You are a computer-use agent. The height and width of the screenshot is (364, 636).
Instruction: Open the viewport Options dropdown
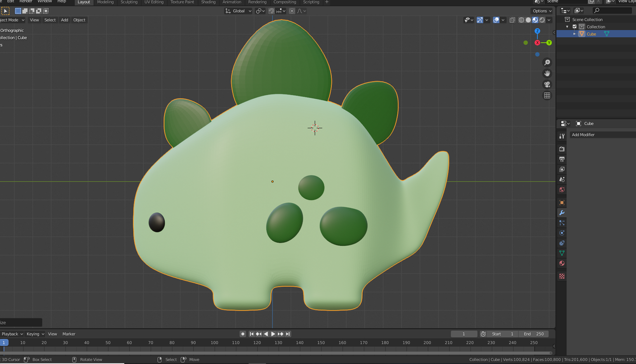click(x=542, y=11)
